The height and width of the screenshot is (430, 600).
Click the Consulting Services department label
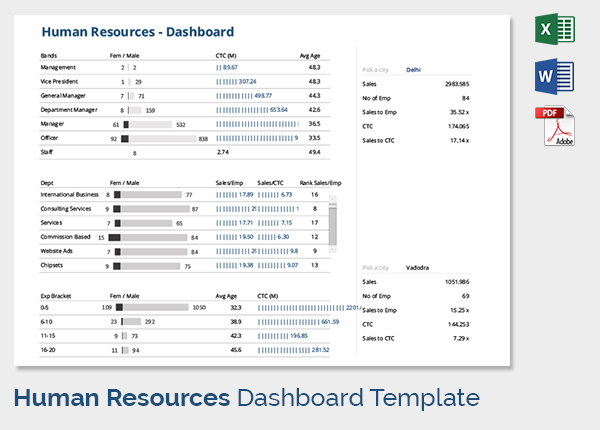coord(65,208)
